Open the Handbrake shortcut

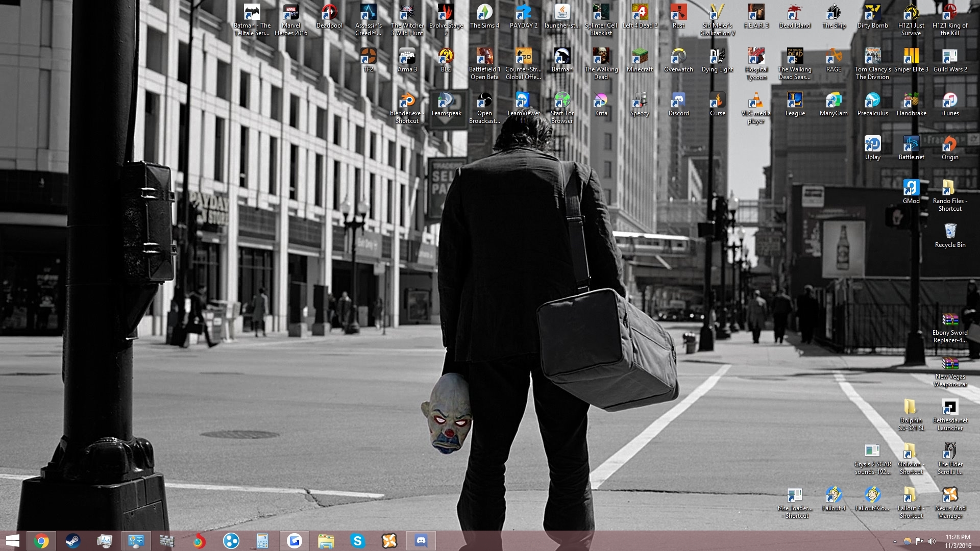[x=911, y=105]
